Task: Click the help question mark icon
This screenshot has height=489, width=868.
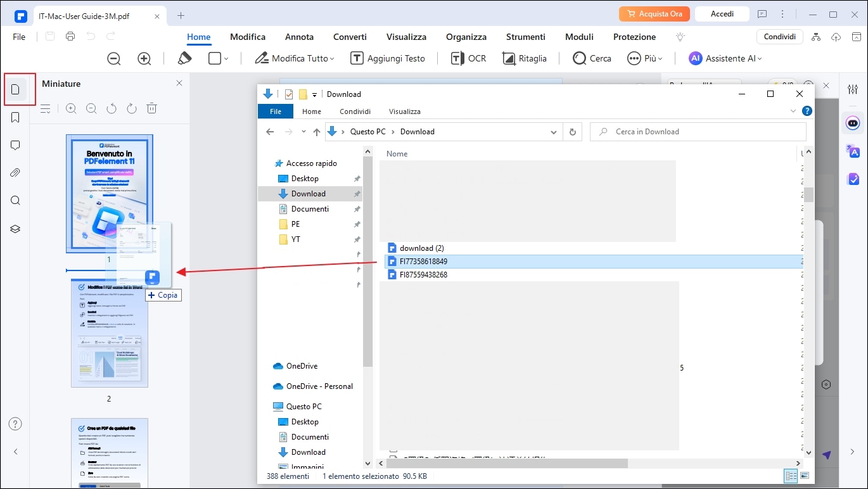Action: click(x=15, y=424)
